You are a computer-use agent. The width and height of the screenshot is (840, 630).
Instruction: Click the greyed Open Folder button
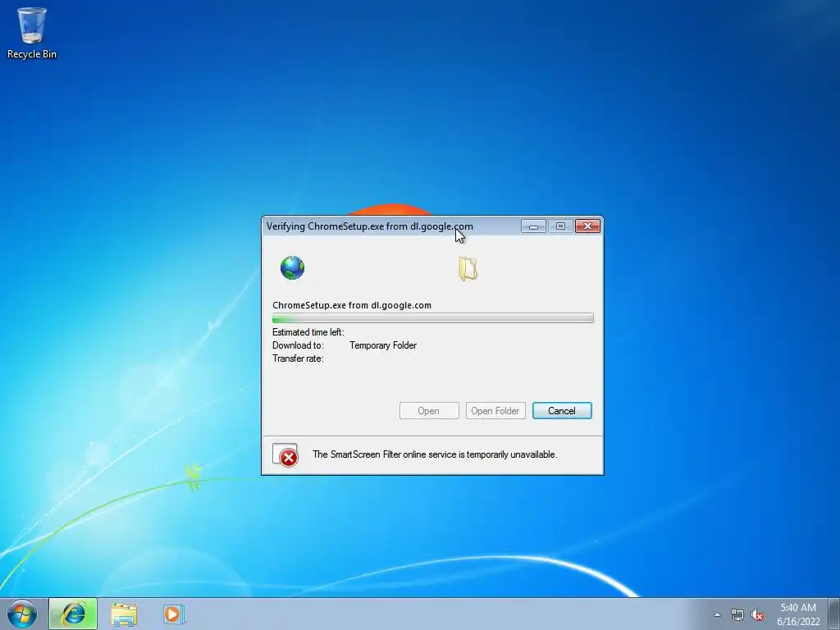click(x=495, y=411)
